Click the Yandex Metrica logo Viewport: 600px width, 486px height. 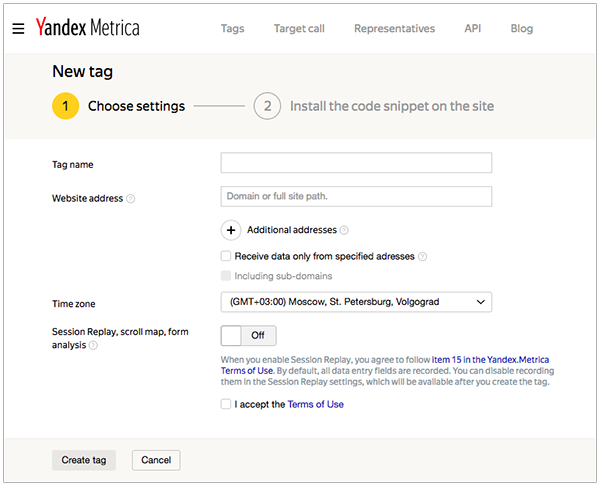coord(87,28)
